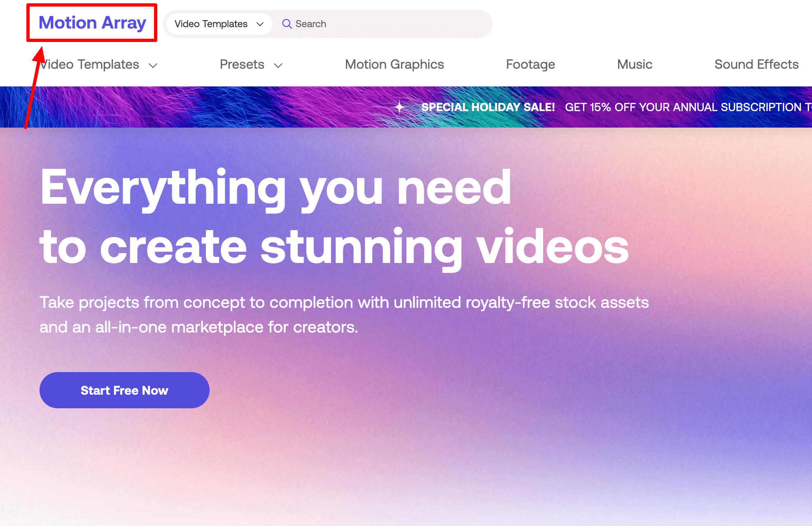Image resolution: width=812 pixels, height=526 pixels.
Task: Navigate to the Footage section
Action: pyautogui.click(x=530, y=65)
